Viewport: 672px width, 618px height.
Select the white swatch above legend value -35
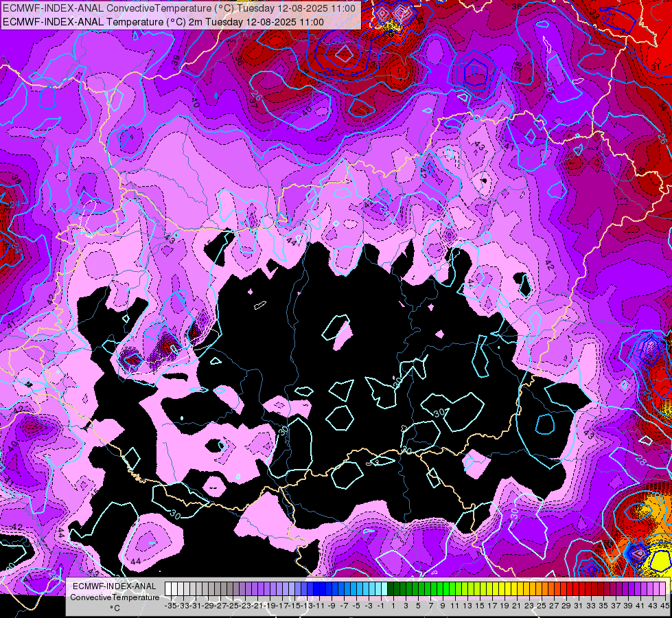point(168,588)
